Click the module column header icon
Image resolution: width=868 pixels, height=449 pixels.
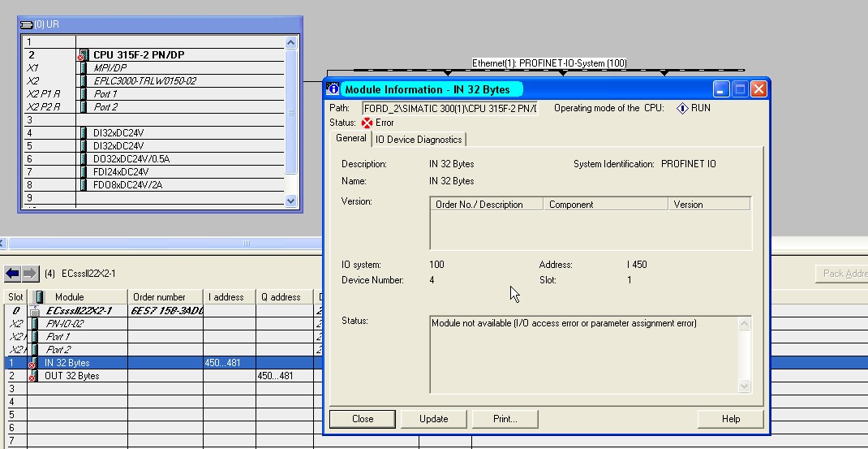click(39, 297)
